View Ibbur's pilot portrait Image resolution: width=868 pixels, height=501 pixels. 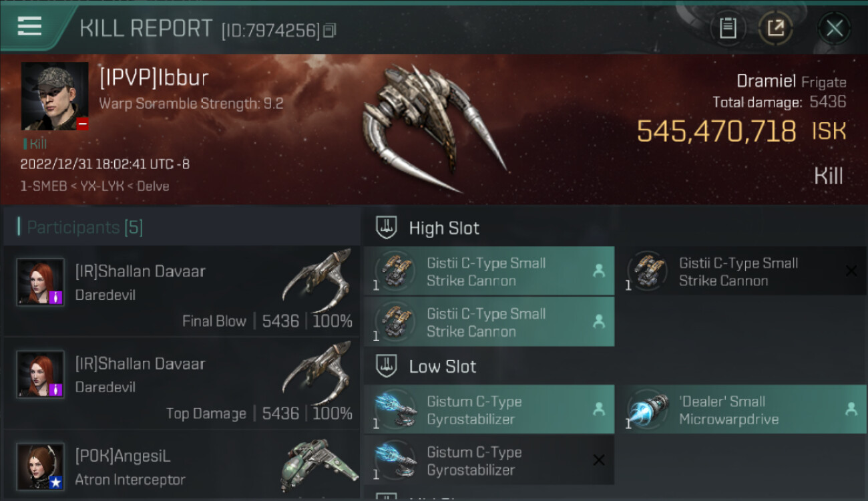(55, 96)
